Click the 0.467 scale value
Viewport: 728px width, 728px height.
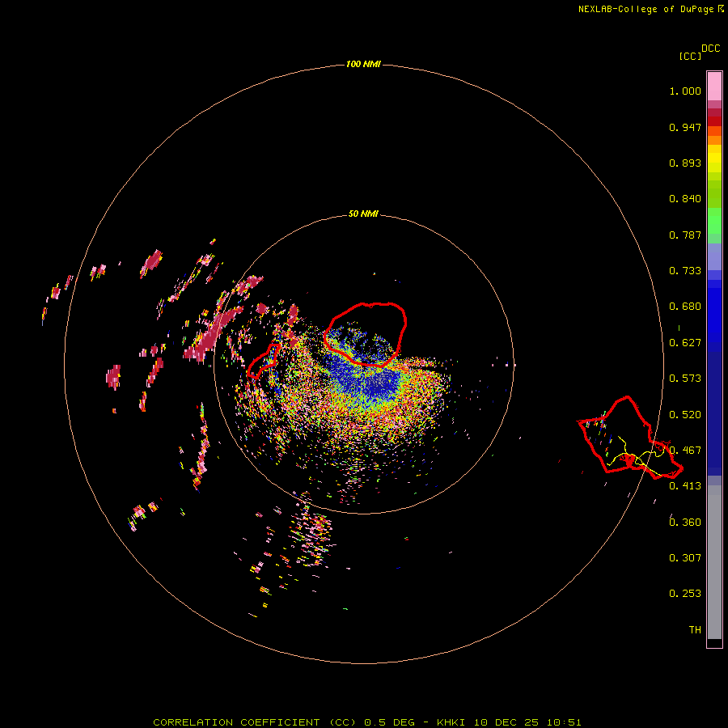[x=685, y=451]
